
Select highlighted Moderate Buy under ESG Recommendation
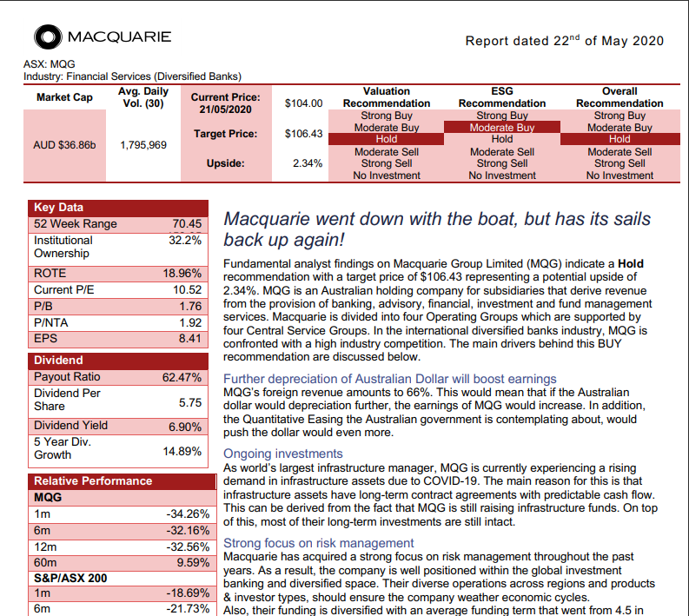501,128
